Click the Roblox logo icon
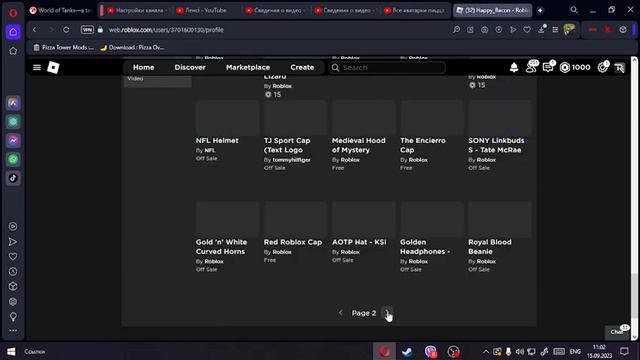Screen dimensions: 640x360 pos(53,67)
